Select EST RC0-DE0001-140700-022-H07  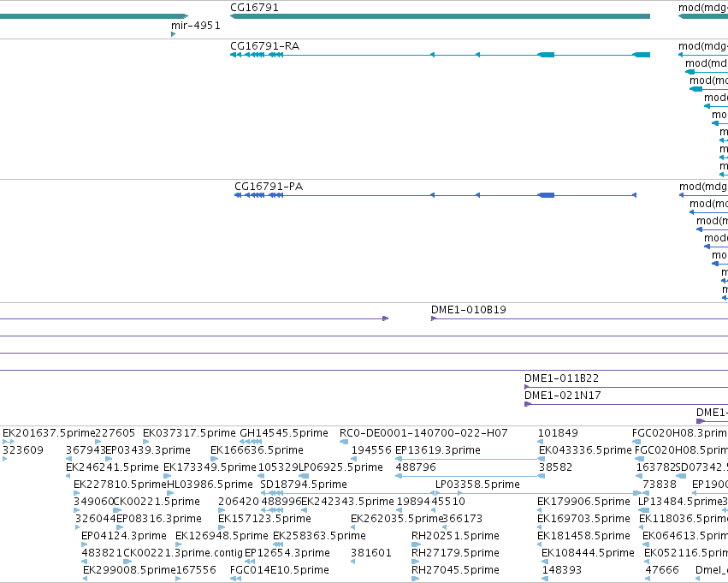click(x=423, y=433)
